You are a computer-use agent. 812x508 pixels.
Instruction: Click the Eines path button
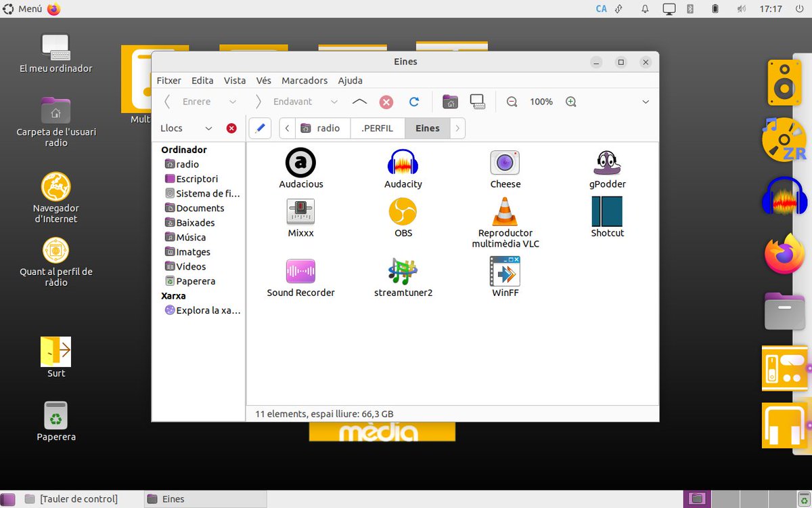pos(427,128)
